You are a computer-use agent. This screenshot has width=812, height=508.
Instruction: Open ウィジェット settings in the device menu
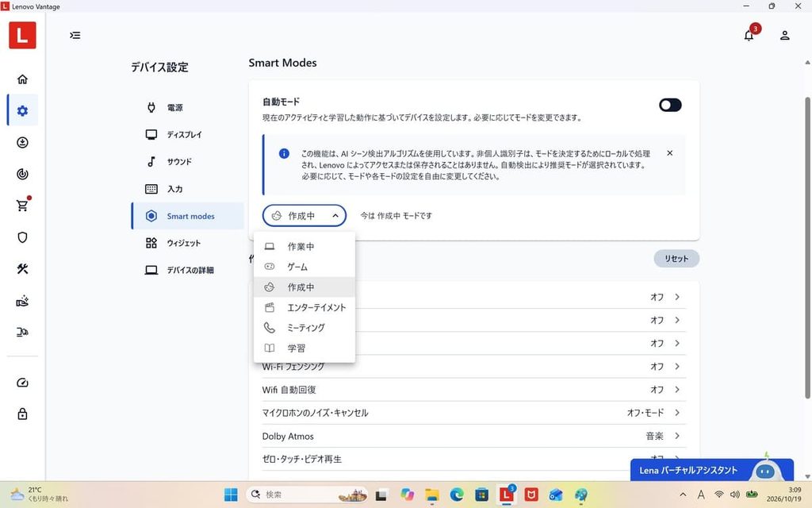(187, 243)
